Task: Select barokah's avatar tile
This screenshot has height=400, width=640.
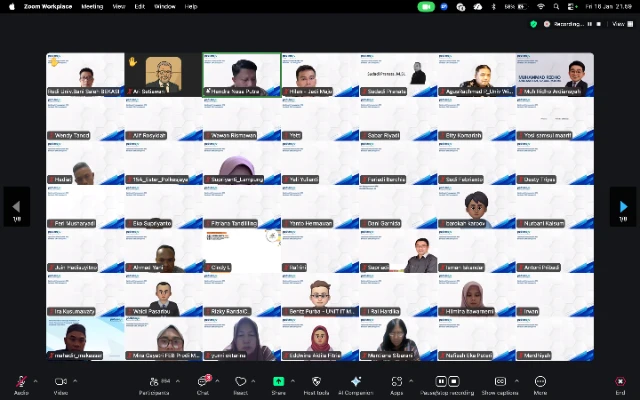Action: coord(476,207)
